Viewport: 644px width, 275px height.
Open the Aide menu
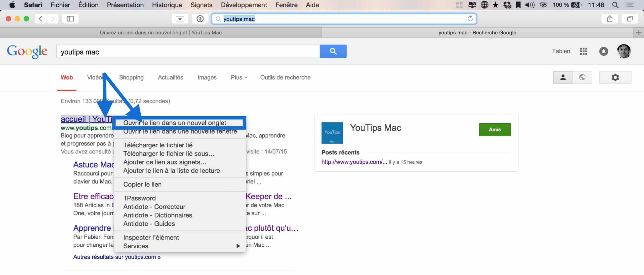click(x=312, y=5)
